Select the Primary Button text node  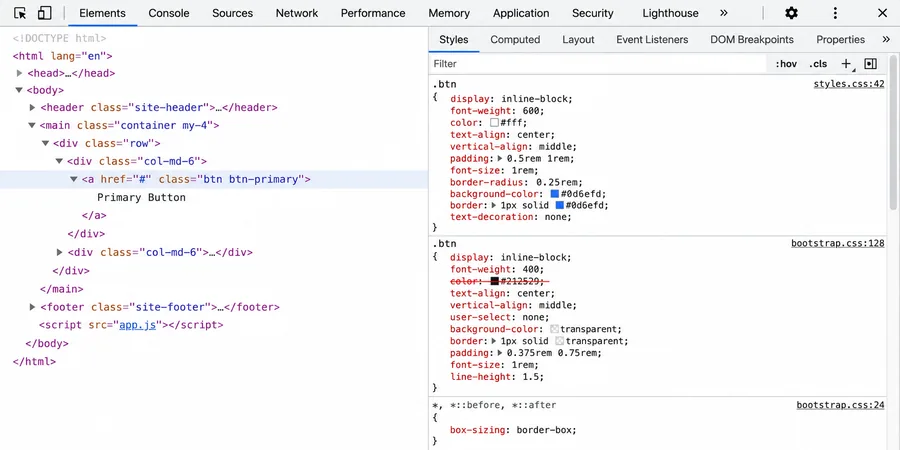tap(141, 197)
